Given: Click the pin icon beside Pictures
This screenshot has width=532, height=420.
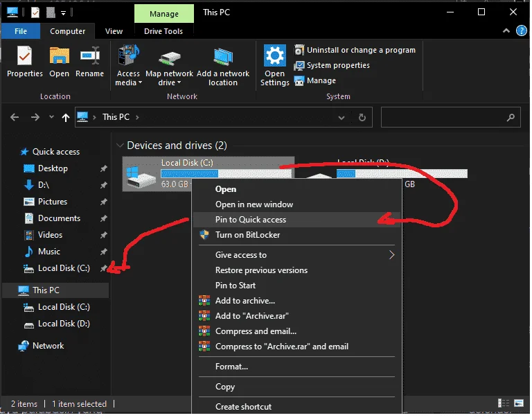Looking at the screenshot, I should coord(103,202).
